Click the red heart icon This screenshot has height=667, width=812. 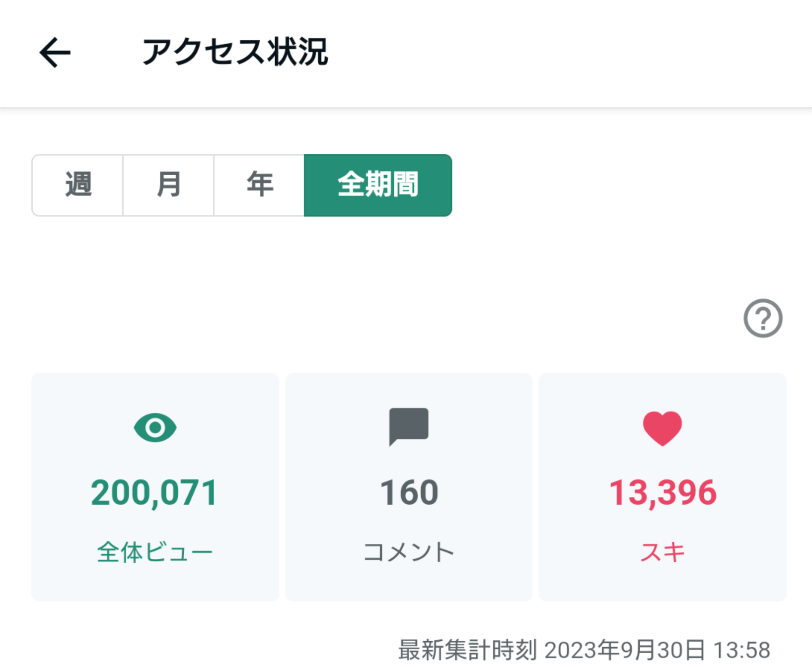662,428
